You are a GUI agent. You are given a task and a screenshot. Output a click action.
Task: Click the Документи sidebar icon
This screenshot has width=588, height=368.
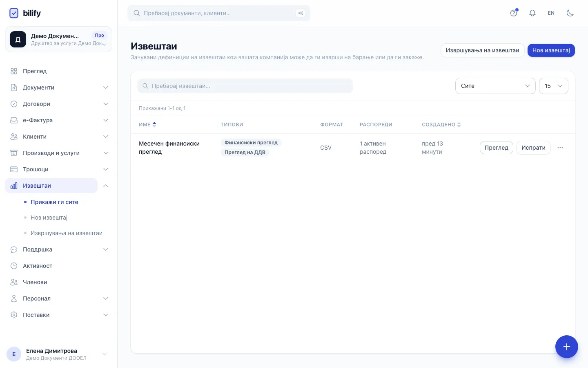(14, 88)
